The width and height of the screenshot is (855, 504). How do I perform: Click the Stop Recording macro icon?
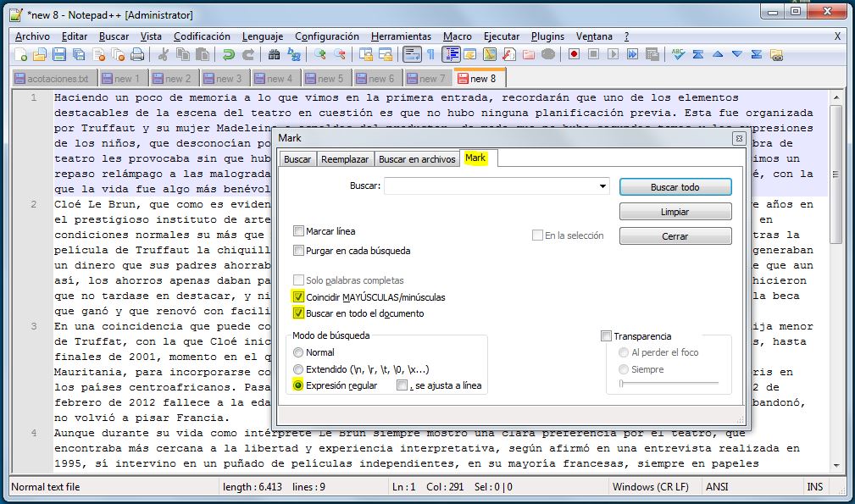(x=593, y=54)
